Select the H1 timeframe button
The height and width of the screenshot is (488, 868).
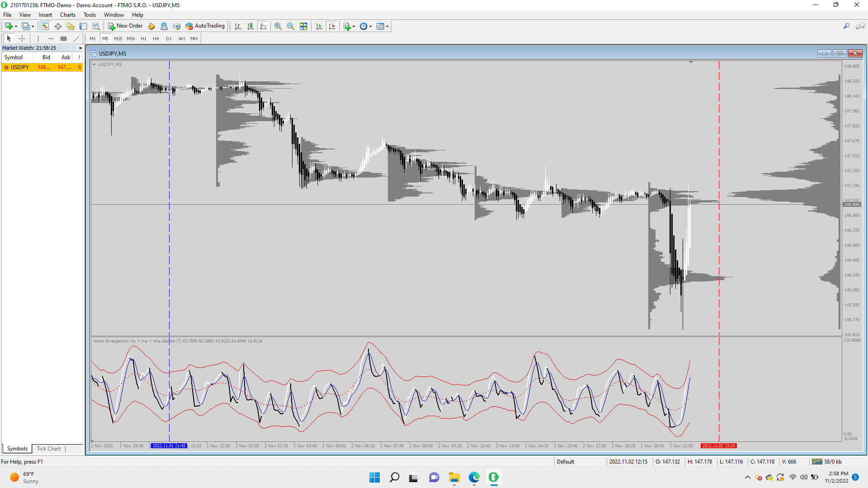pyautogui.click(x=143, y=39)
